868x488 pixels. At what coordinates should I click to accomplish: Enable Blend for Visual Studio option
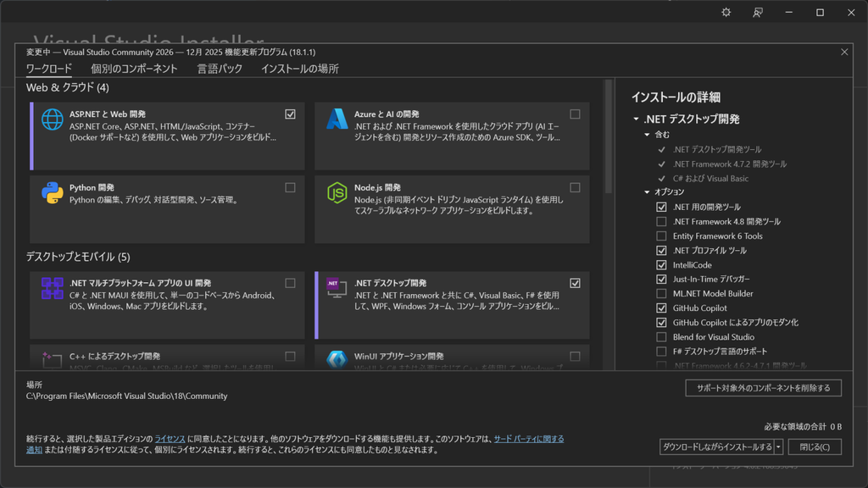[x=661, y=336]
